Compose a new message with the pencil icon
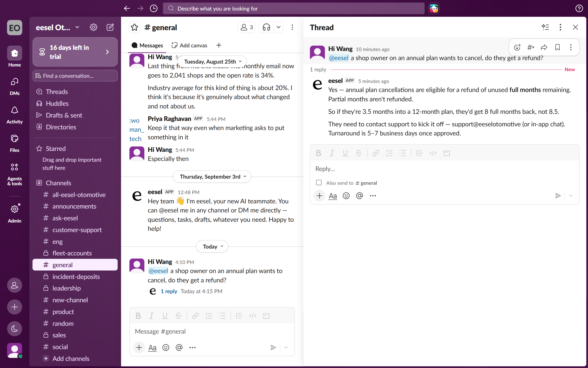Image resolution: width=588 pixels, height=368 pixels. coord(110,27)
